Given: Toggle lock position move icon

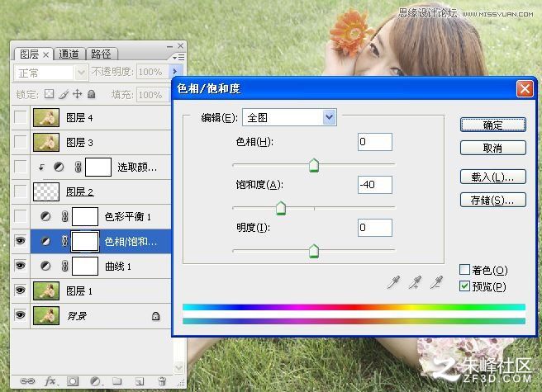Looking at the screenshot, I should [77, 94].
